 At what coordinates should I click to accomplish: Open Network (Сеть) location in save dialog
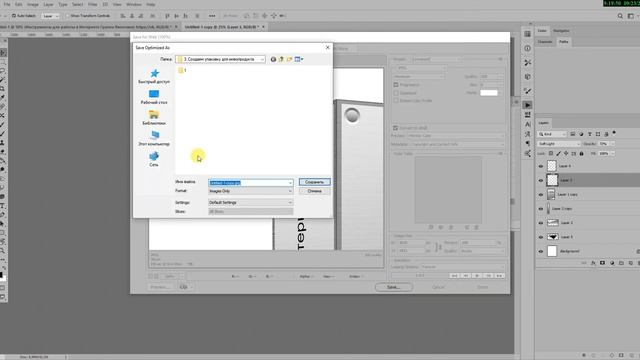point(154,159)
